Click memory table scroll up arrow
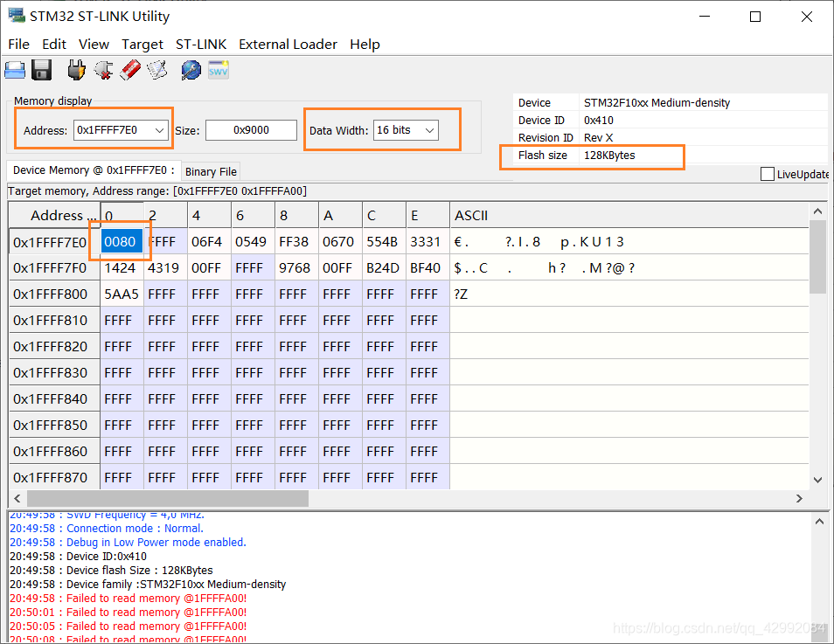 817,211
